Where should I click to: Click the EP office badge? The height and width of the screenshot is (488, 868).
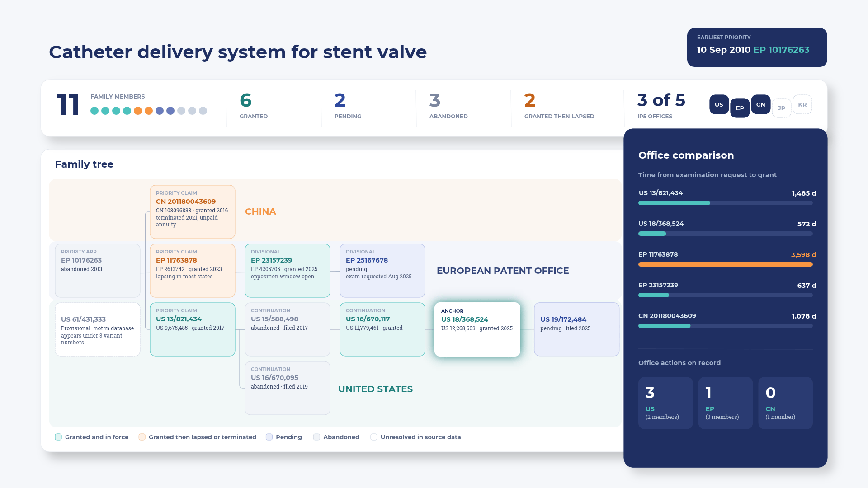(x=740, y=108)
